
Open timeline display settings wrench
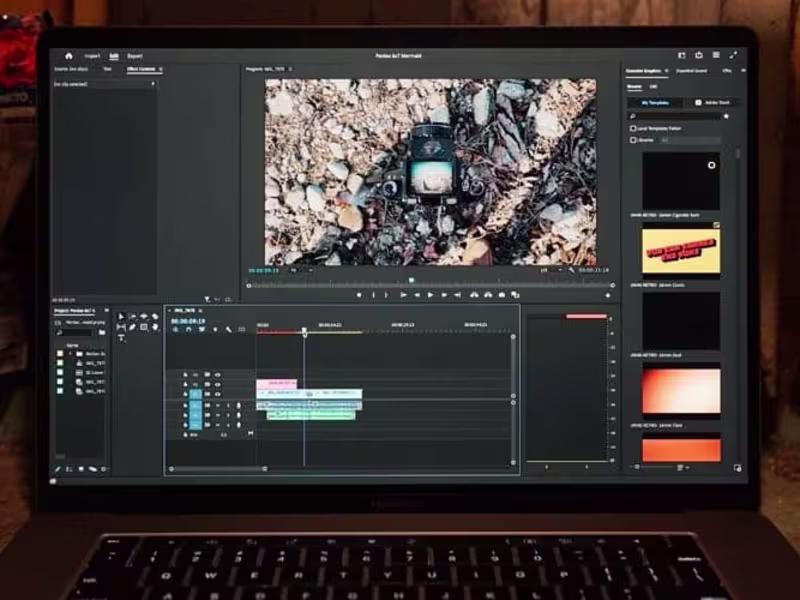point(229,330)
